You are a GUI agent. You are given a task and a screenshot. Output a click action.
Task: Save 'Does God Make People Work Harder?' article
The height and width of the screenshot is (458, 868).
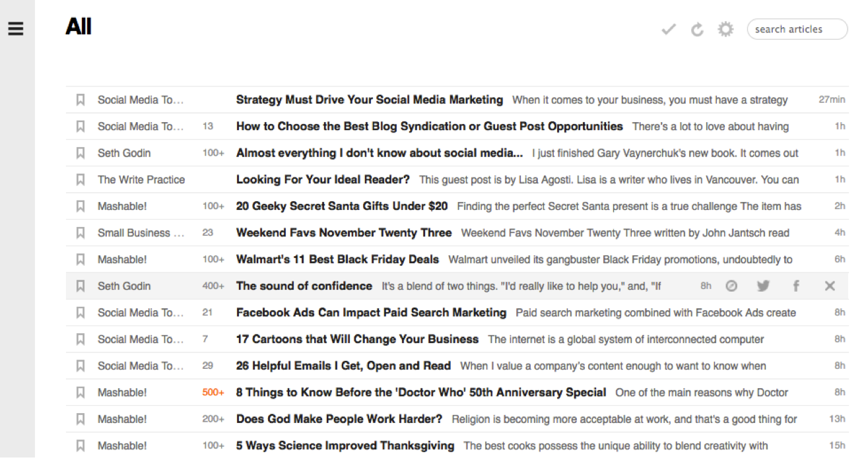pos(81,419)
